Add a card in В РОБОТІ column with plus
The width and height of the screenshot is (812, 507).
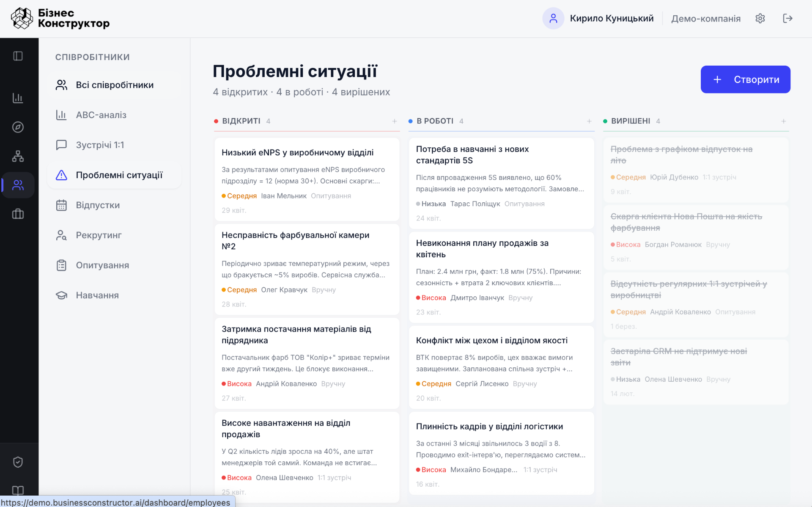click(589, 121)
